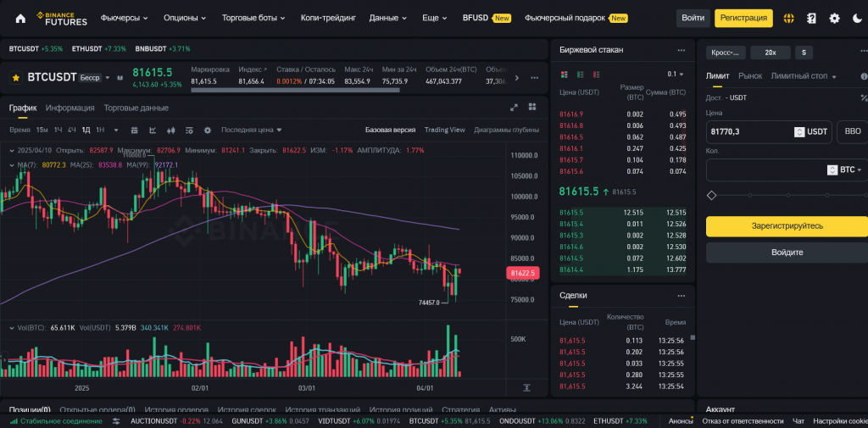Go to the home icon in the header
The height and width of the screenshot is (428, 868).
click(20, 19)
